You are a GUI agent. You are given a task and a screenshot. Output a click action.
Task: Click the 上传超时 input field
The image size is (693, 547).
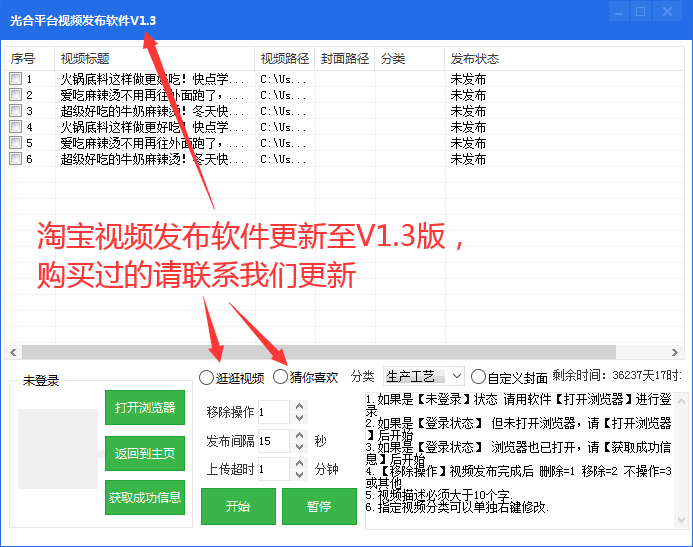pyautogui.click(x=274, y=469)
